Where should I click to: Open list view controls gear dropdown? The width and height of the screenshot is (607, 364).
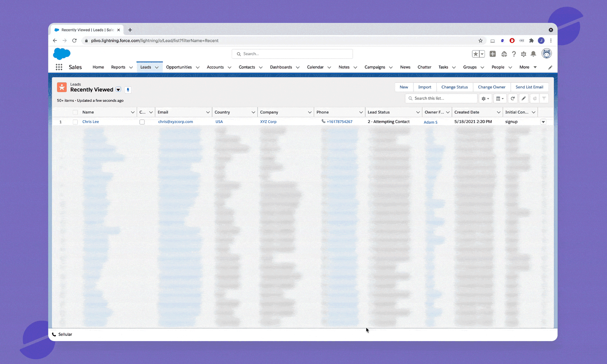tap(485, 98)
